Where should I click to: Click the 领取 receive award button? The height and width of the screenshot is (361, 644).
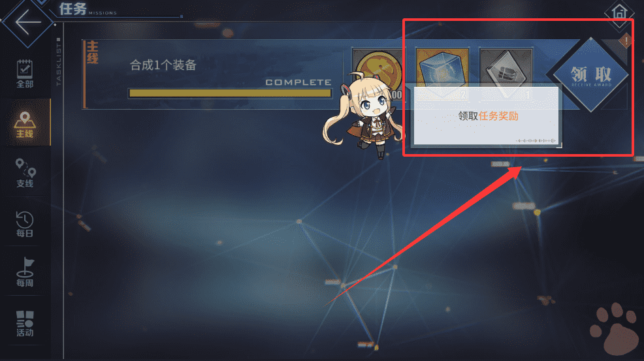click(x=590, y=75)
